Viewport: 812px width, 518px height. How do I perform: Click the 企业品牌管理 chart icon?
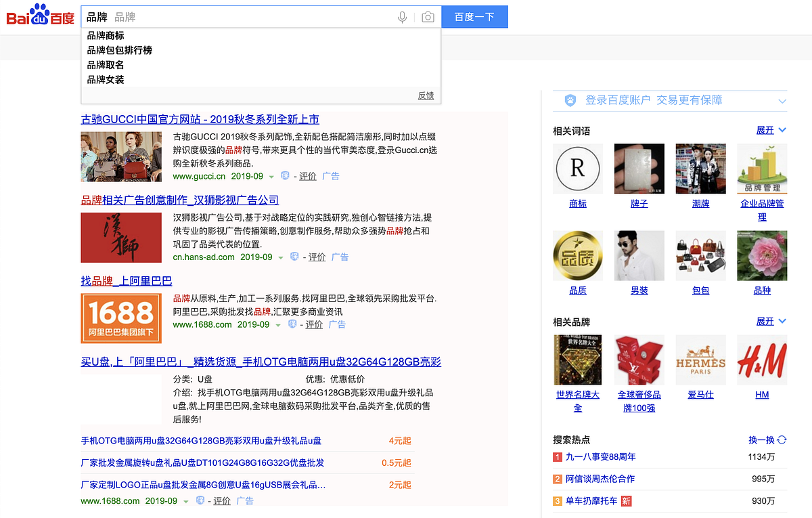(763, 169)
